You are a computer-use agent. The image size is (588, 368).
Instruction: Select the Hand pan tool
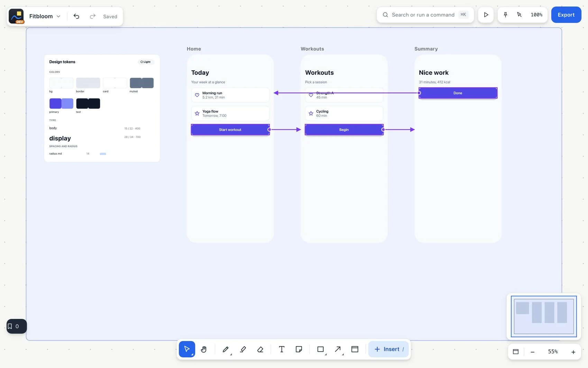point(204,349)
